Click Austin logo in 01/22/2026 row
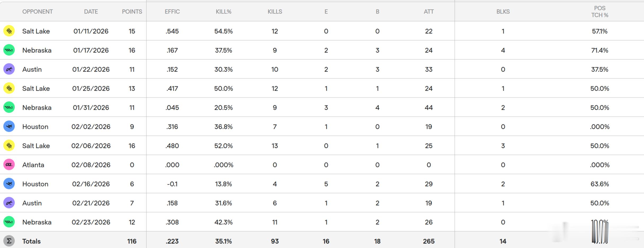This screenshot has height=248, width=644. [9, 69]
